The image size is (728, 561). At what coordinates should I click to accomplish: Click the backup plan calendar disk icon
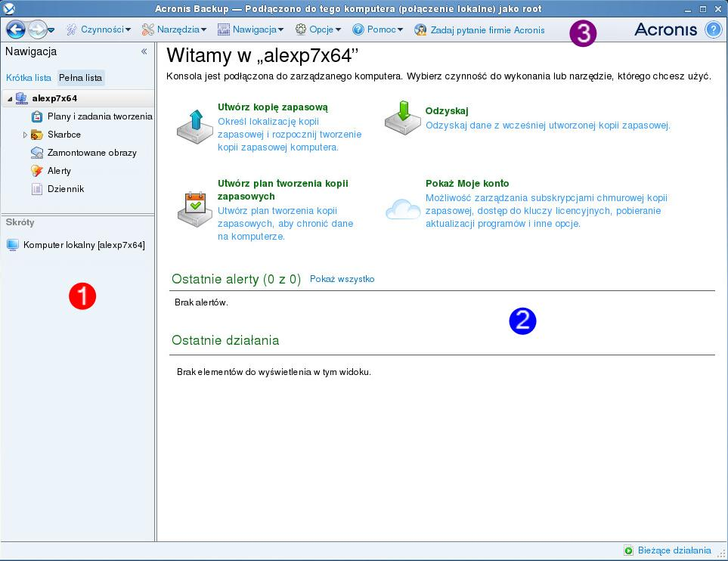pyautogui.click(x=195, y=209)
